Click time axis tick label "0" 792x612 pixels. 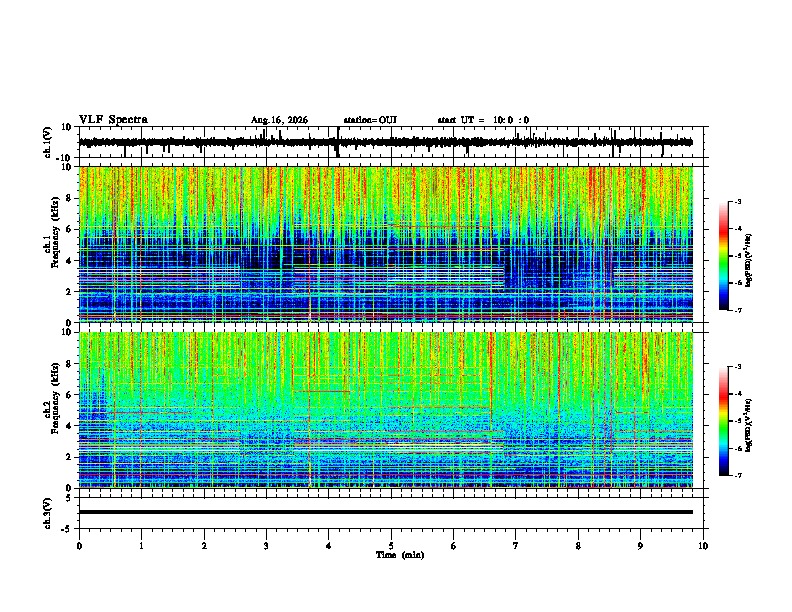pyautogui.click(x=79, y=546)
